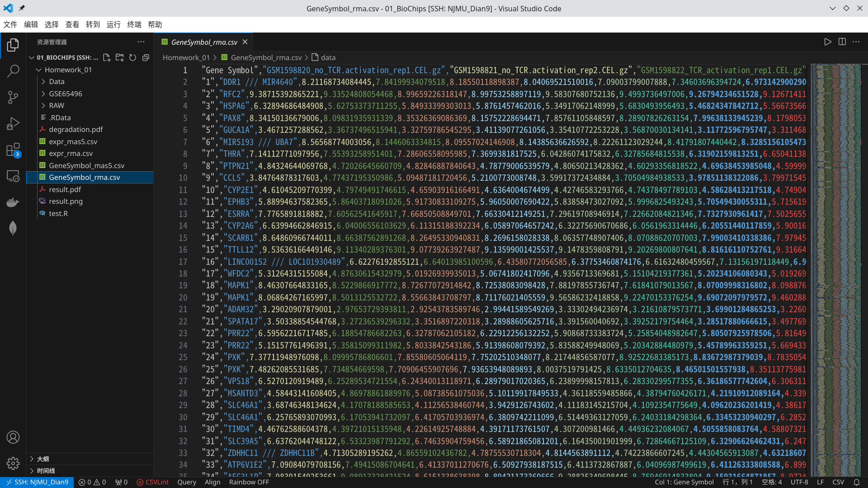
Task: Click the Run play icon in editor toolbar
Action: (828, 42)
